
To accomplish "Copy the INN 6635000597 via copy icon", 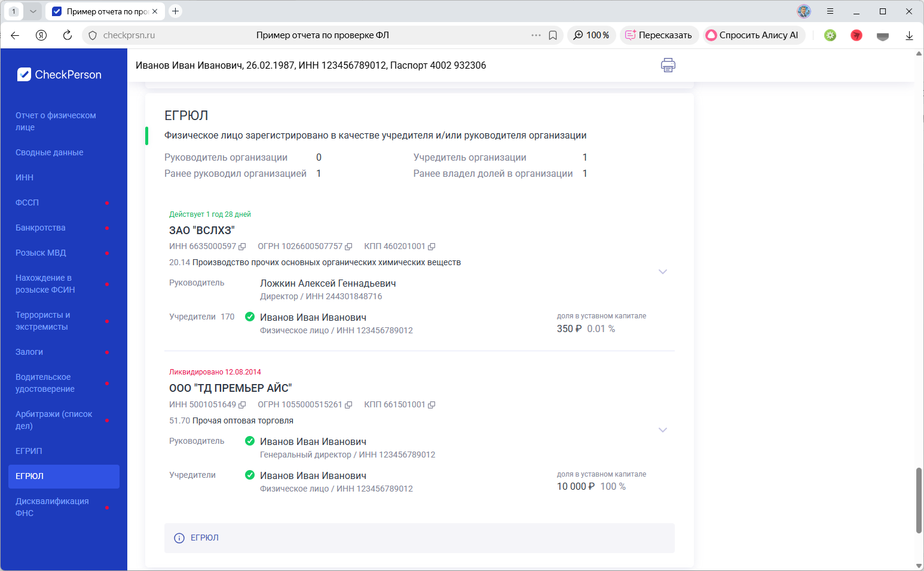I will (242, 247).
